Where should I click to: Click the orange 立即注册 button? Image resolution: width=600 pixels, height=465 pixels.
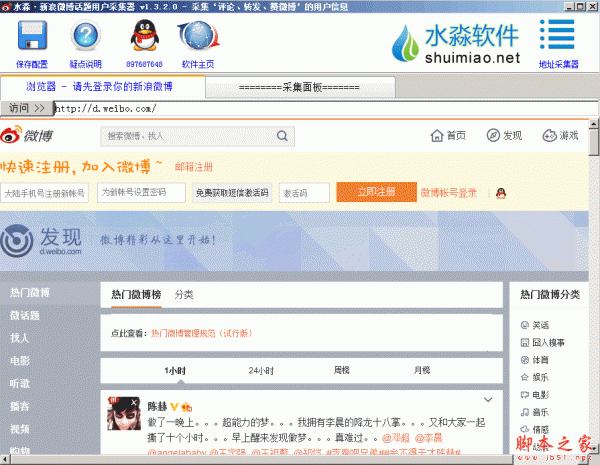(x=377, y=192)
